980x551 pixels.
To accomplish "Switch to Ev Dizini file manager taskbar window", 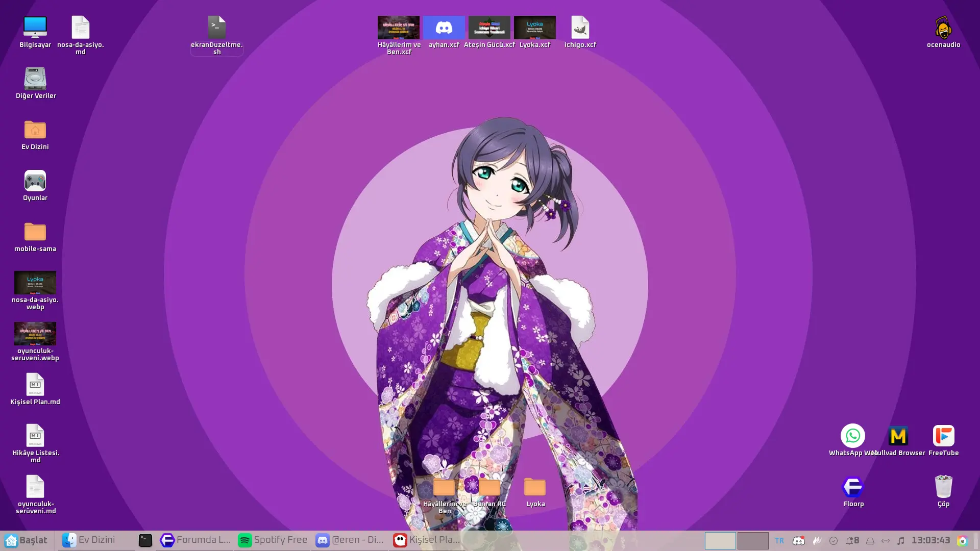I will pos(96,540).
